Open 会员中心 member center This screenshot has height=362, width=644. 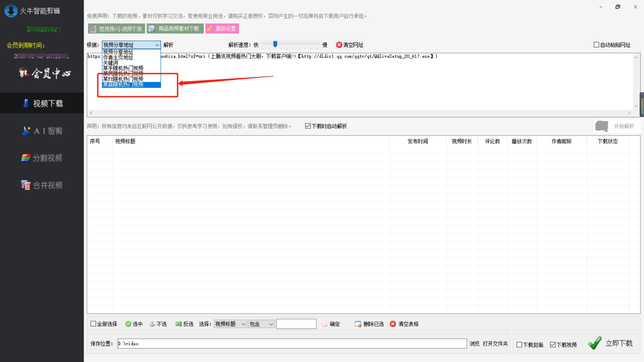(45, 73)
